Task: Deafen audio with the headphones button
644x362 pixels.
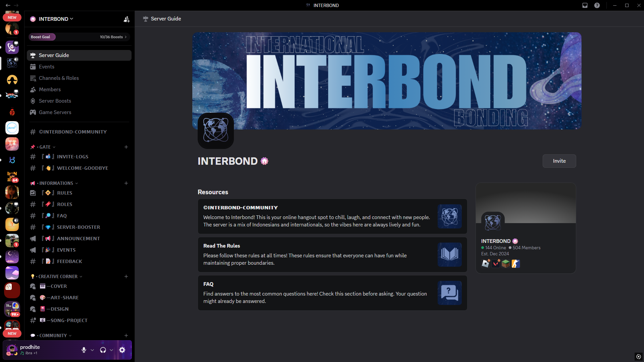Action: click(103, 350)
